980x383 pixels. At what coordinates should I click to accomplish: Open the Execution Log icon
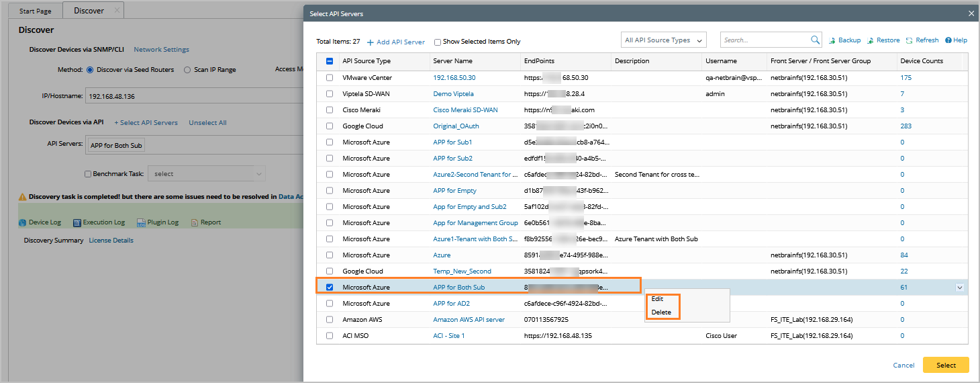[x=77, y=222]
